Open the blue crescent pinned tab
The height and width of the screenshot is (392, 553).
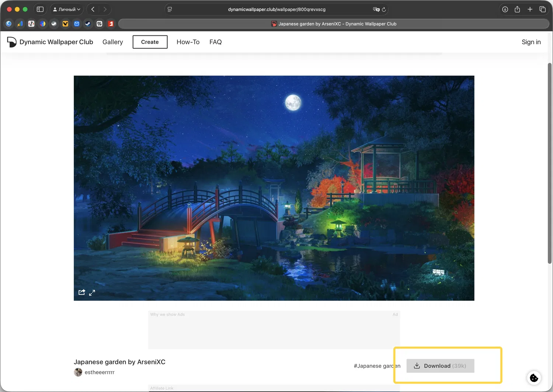point(9,24)
